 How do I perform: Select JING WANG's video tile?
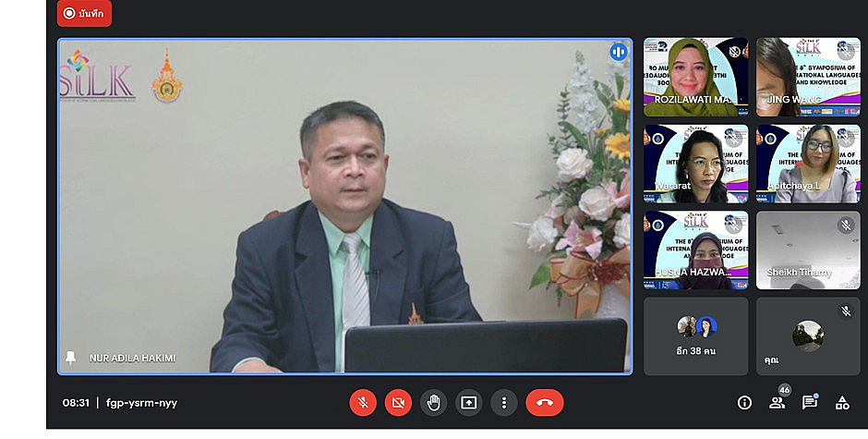(808, 76)
